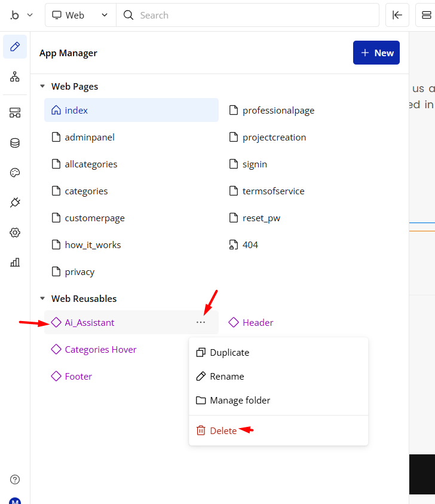Open the Styles palette icon
435x504 pixels.
[15, 173]
